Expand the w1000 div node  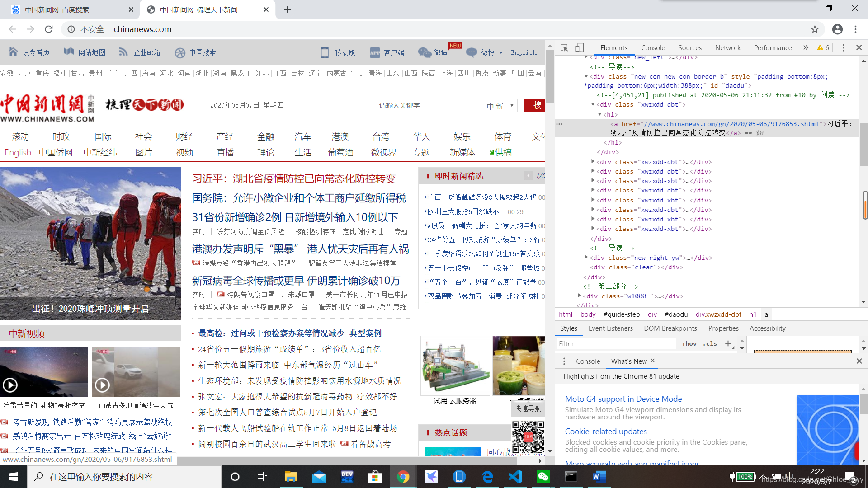pyautogui.click(x=579, y=296)
